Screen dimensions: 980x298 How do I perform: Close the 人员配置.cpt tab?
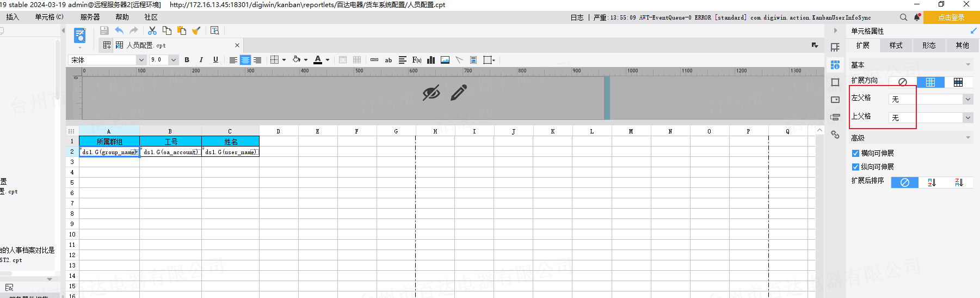click(237, 45)
